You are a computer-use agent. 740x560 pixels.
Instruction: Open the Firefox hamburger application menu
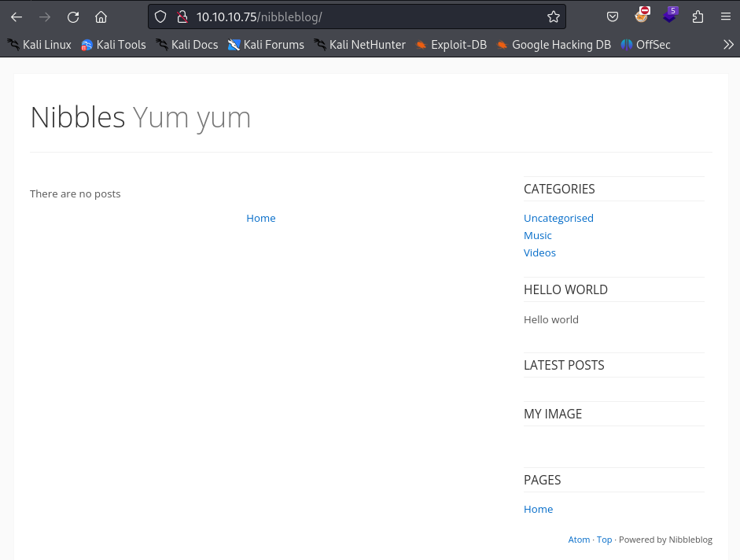tap(725, 17)
